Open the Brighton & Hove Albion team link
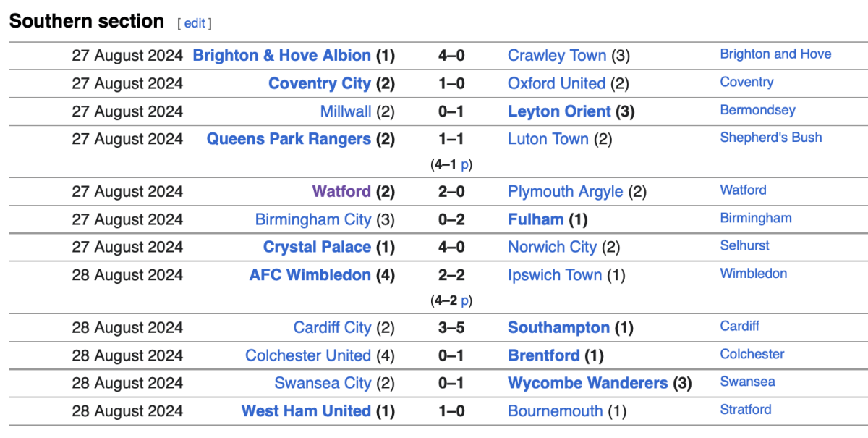The width and height of the screenshot is (868, 438). pos(281,56)
